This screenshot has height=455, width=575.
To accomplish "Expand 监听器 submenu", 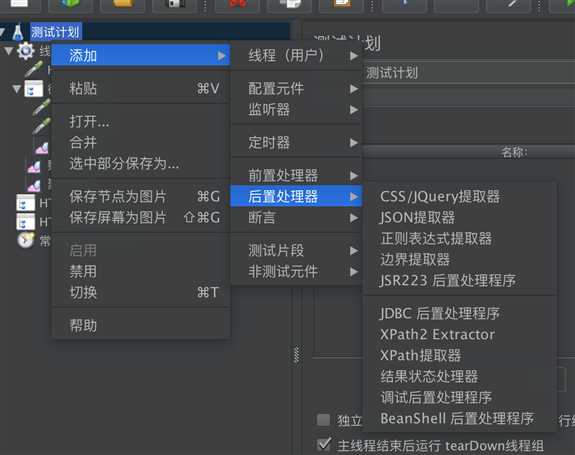I will (297, 110).
